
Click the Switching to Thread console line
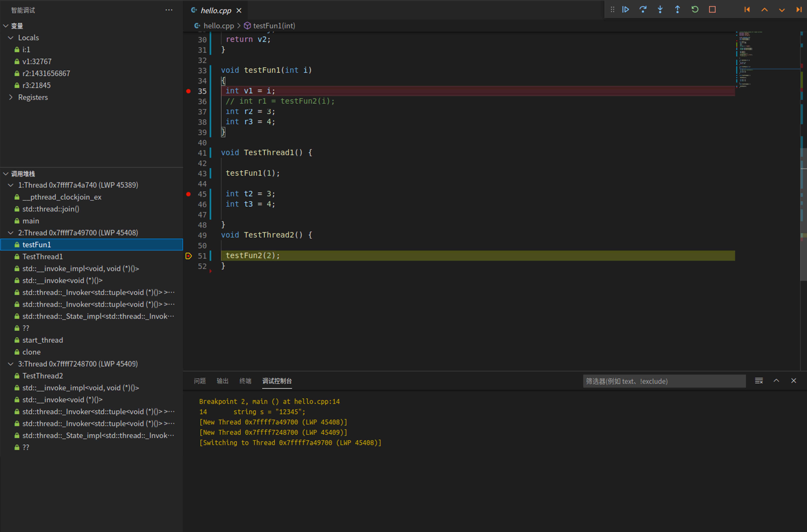pyautogui.click(x=290, y=443)
